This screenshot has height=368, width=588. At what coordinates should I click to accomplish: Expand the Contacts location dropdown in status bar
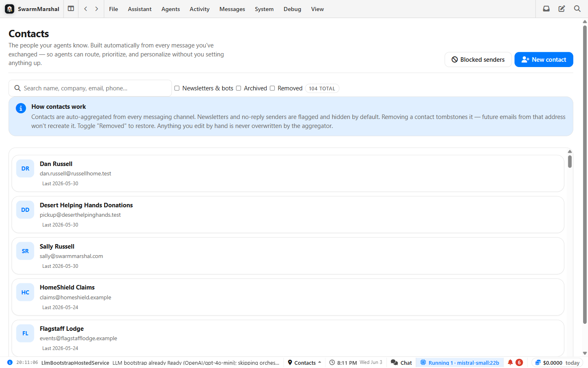pos(305,363)
